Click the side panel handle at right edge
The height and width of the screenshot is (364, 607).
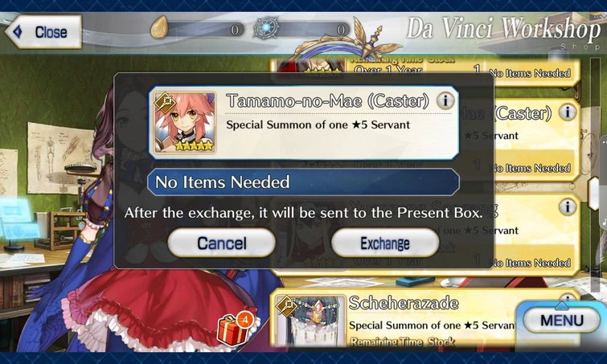(594, 194)
